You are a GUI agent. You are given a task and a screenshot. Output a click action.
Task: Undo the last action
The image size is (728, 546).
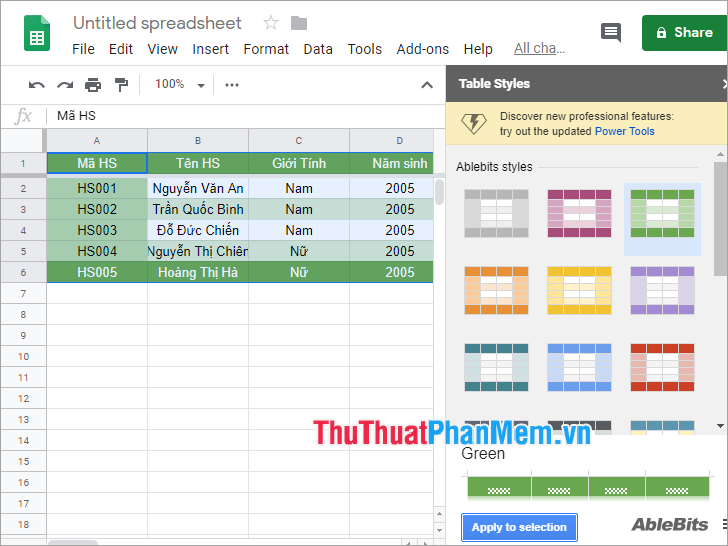[37, 85]
